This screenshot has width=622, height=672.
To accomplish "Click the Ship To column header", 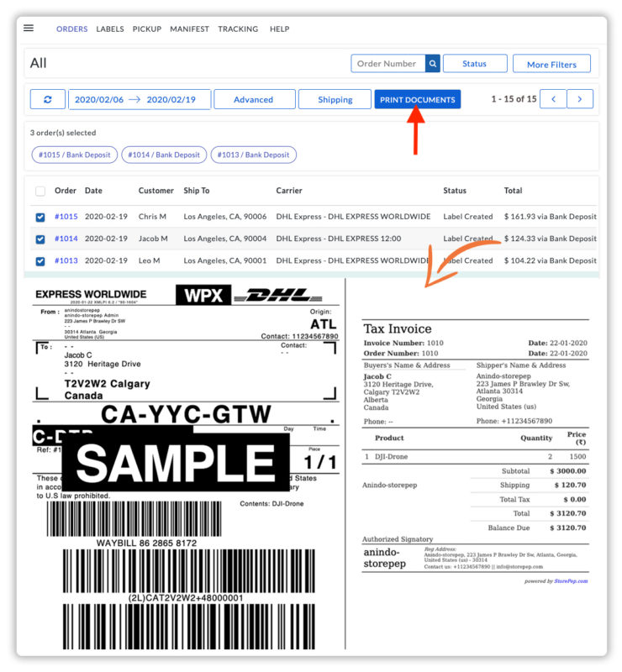I will click(x=197, y=191).
